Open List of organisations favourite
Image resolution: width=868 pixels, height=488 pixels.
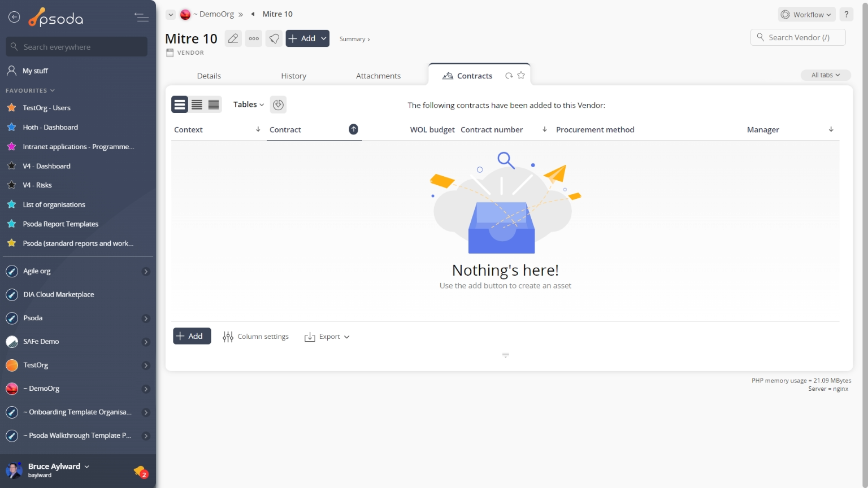(54, 204)
